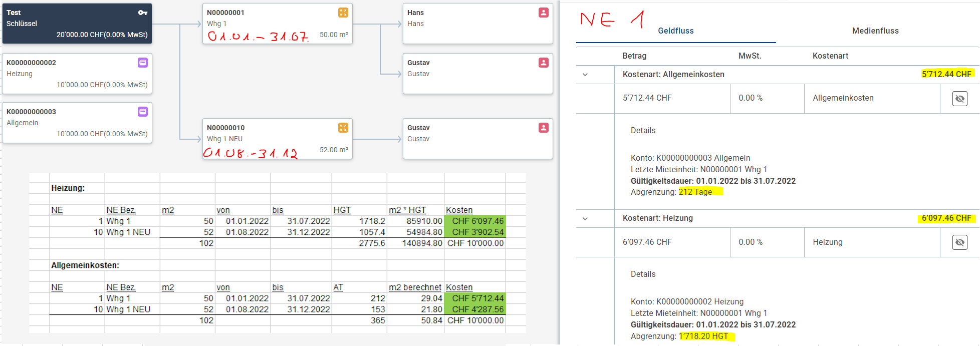This screenshot has width=980, height=346.
Task: Select the N00000010 Whg 1 NEU card
Action: (x=277, y=139)
